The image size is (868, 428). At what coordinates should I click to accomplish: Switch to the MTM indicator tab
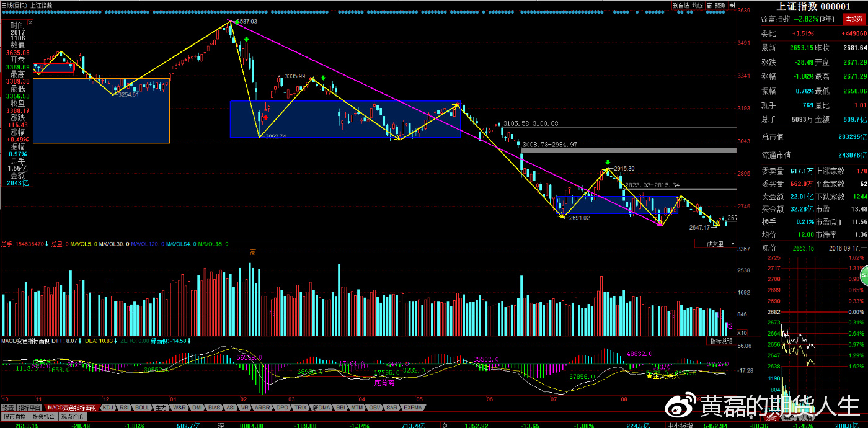tap(356, 408)
